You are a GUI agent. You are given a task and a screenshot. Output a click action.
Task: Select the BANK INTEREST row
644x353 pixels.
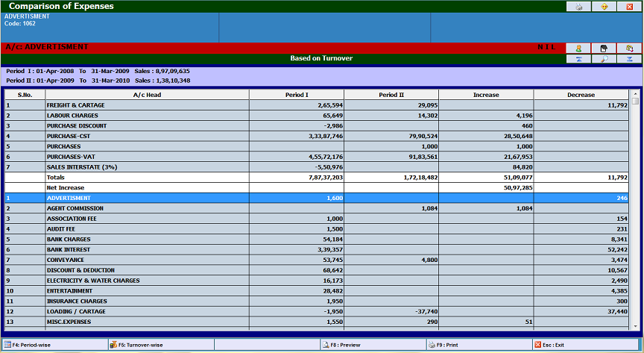click(317, 249)
